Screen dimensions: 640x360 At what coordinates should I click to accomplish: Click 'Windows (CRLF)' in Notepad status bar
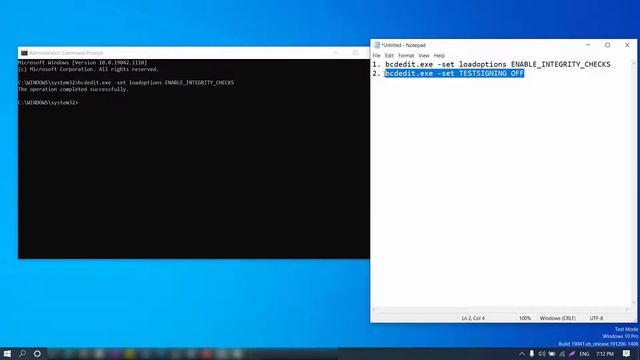(558, 318)
